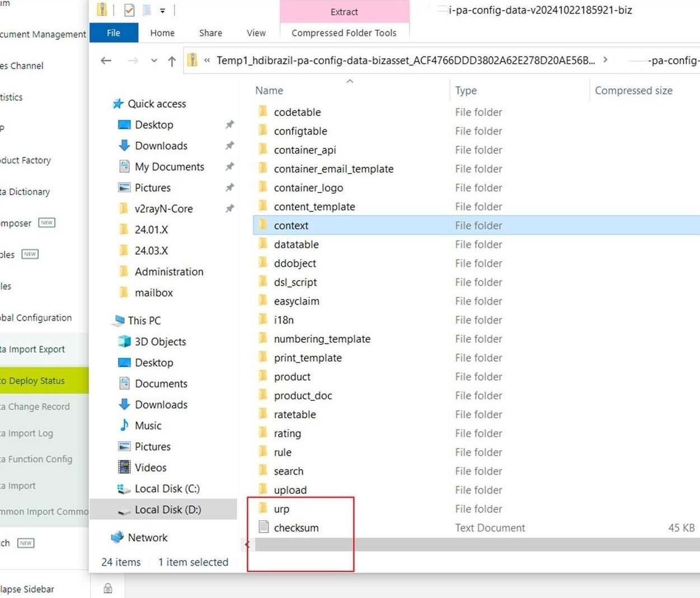Select the 3D Objects icon in navigation pane
This screenshot has width=700, height=598.
[x=124, y=342]
